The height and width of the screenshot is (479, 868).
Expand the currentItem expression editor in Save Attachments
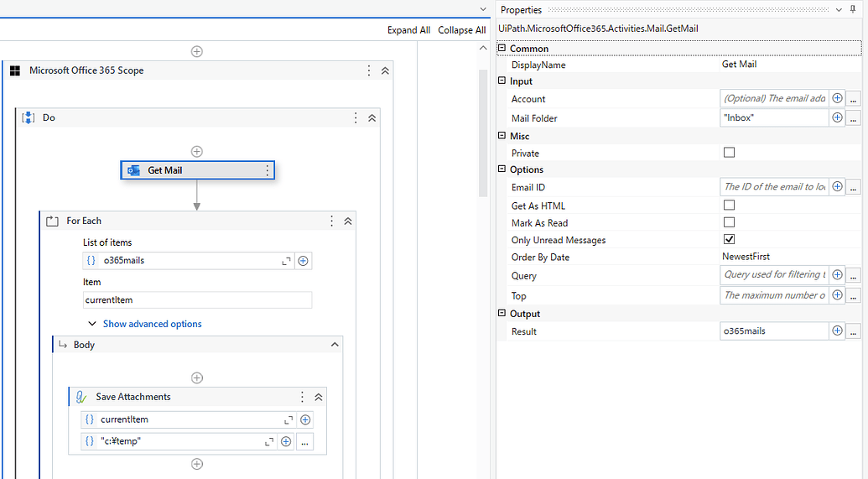(288, 420)
